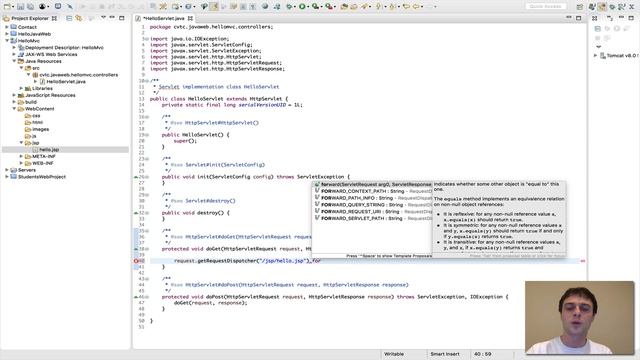This screenshot has height=360, width=640.
Task: Click the Debug bug icon in the toolbar
Action: click(x=289, y=7)
